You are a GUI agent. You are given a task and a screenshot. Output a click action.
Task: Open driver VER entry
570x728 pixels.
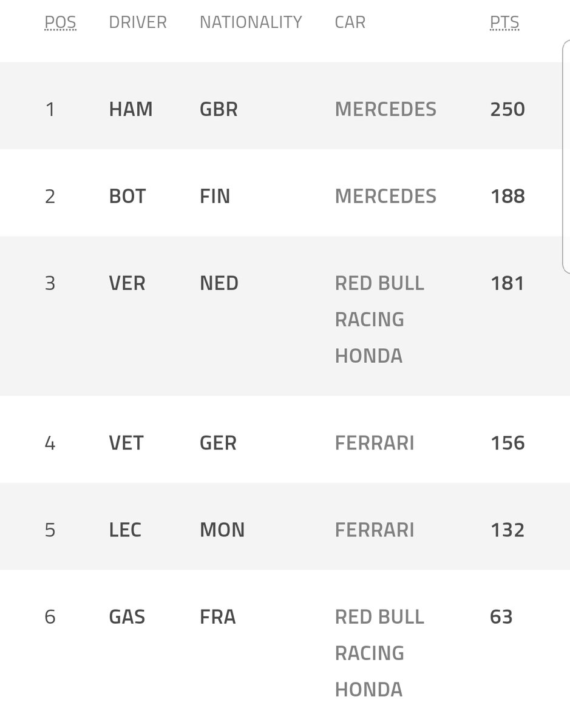pos(127,283)
